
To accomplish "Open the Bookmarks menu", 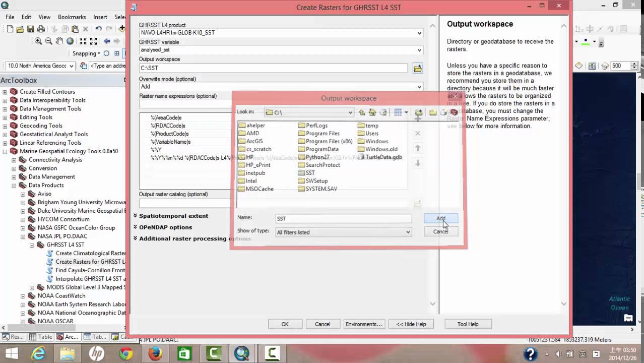I will click(72, 17).
